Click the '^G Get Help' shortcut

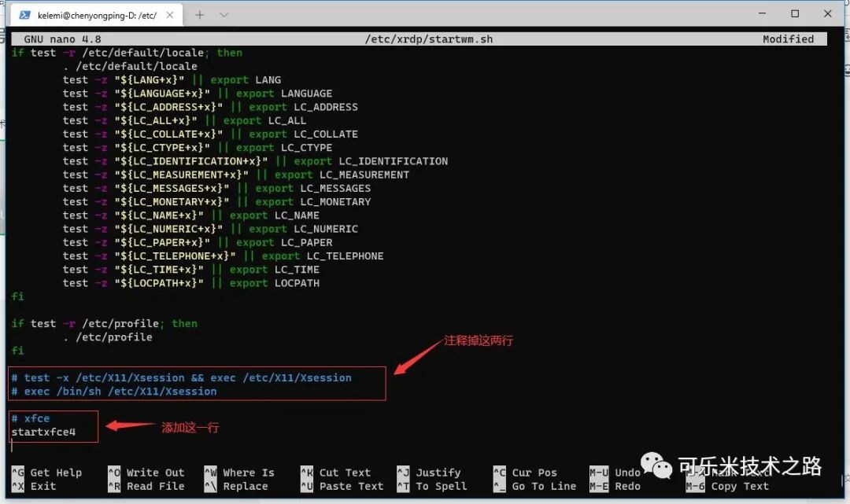pyautogui.click(x=46, y=473)
